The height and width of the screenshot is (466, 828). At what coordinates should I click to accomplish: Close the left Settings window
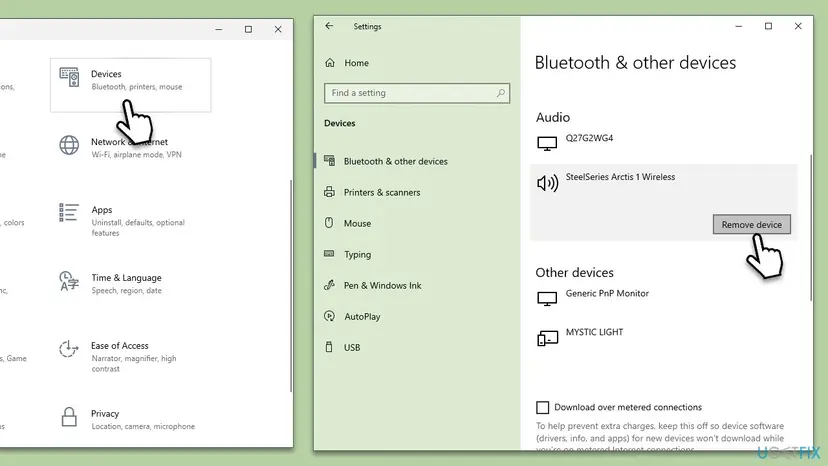tap(278, 30)
